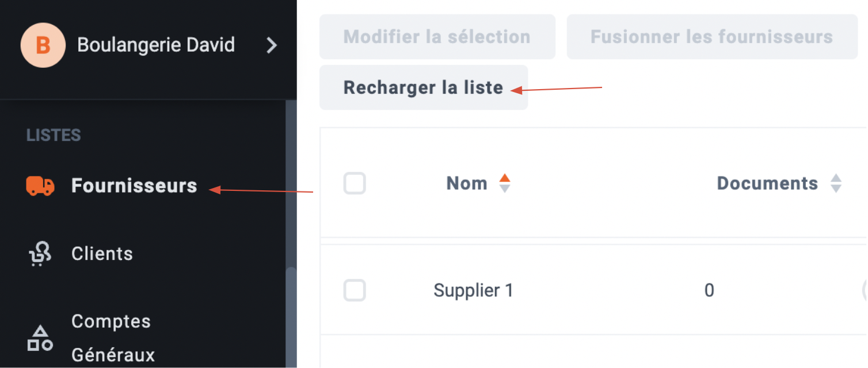
Task: Check the Supplier 1 row checkbox
Action: coord(355,290)
